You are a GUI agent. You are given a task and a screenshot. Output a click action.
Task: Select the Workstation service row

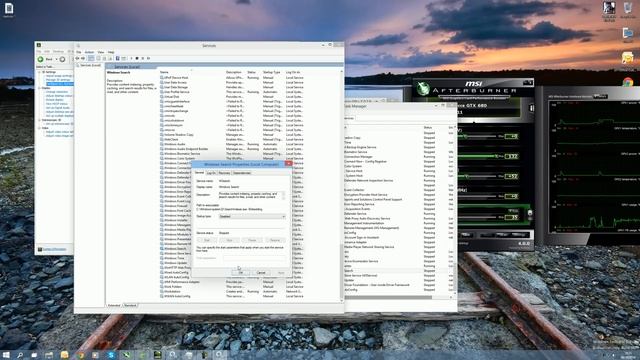[x=231, y=291]
